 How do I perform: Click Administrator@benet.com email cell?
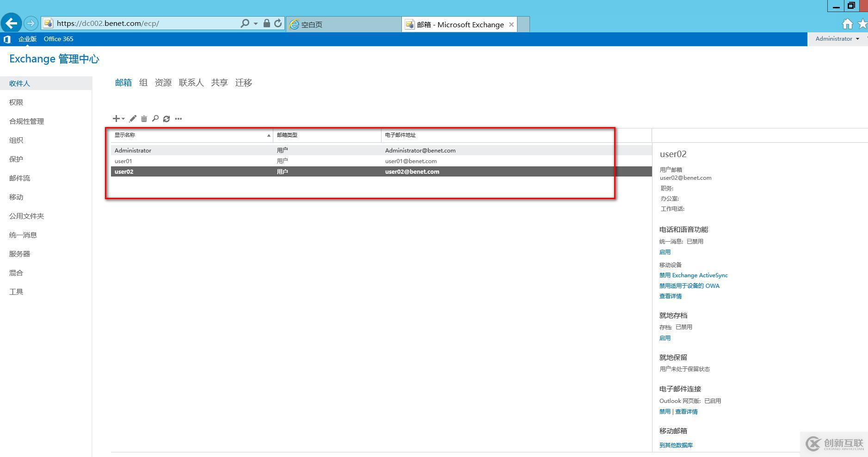click(420, 150)
